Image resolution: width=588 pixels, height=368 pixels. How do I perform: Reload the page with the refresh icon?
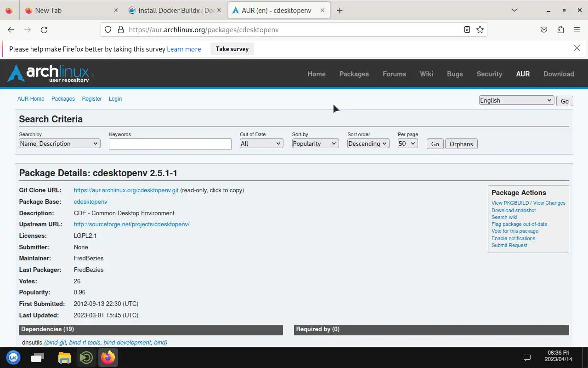44,29
